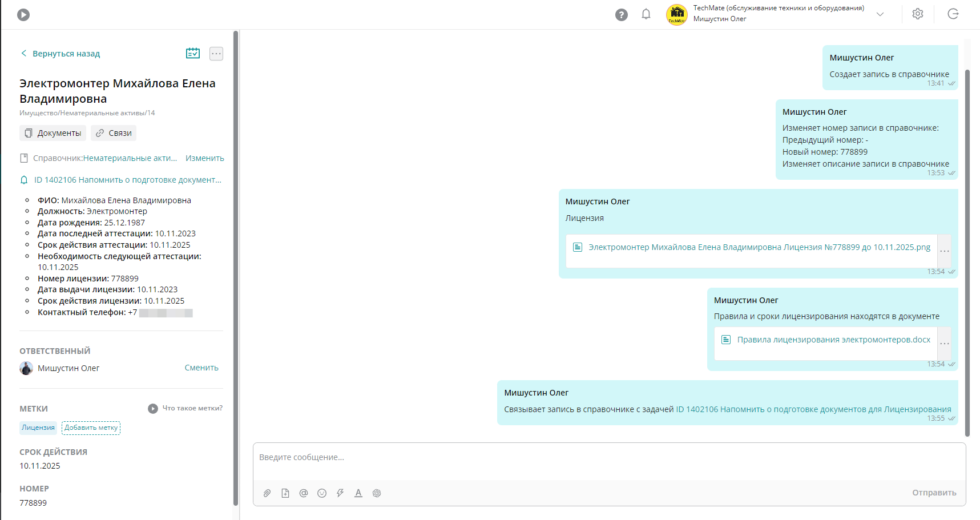Open the calendar checklist icon
980x520 pixels.
pos(193,53)
